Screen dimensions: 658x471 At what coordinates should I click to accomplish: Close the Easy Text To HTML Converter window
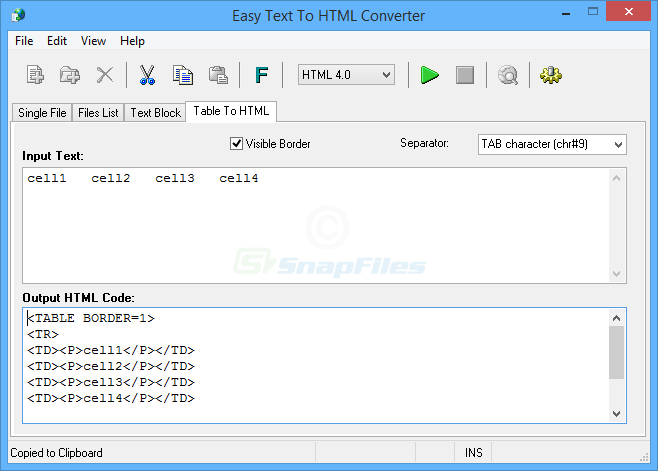coord(629,12)
